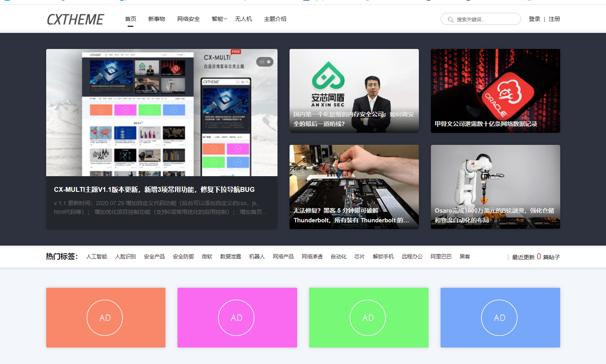606x364 pixels.
Task: Select the 数据泄露 tag
Action: (231, 256)
